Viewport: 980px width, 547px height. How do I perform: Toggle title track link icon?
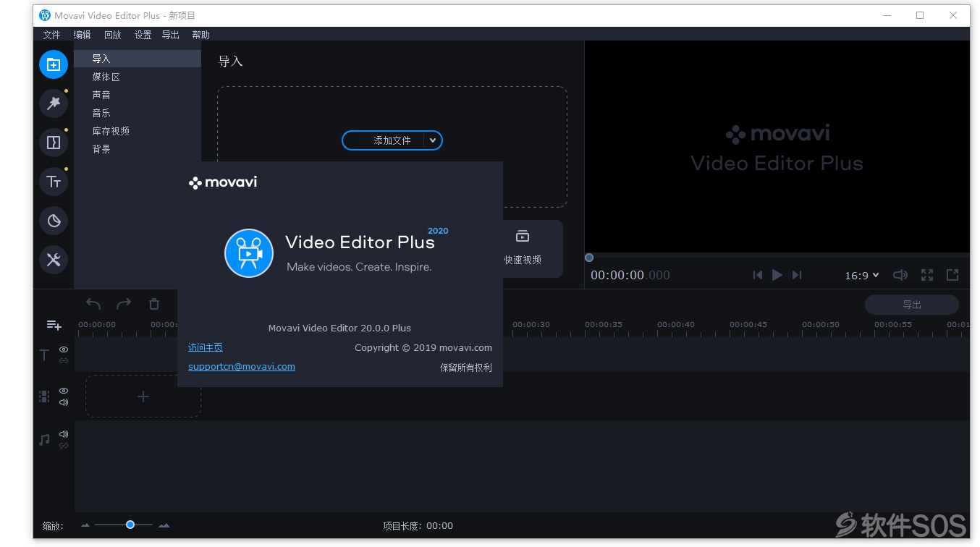[64, 360]
